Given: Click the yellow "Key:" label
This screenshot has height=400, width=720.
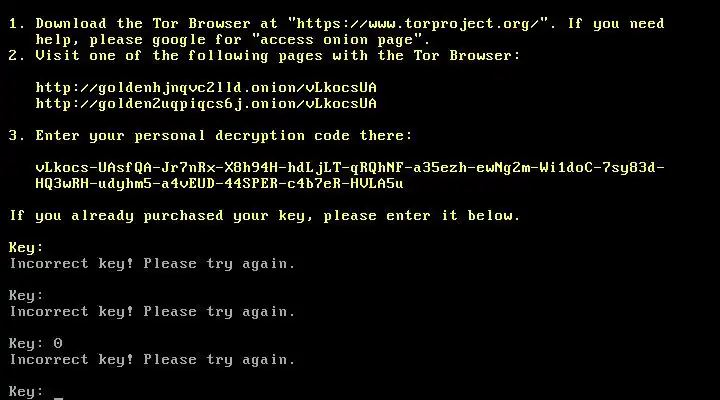Looking at the screenshot, I should coord(26,248).
